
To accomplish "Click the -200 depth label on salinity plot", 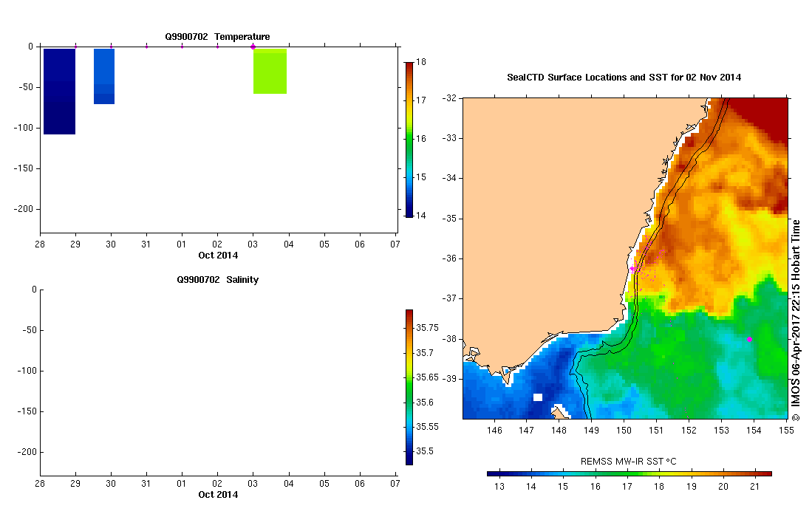I will pos(27,452).
